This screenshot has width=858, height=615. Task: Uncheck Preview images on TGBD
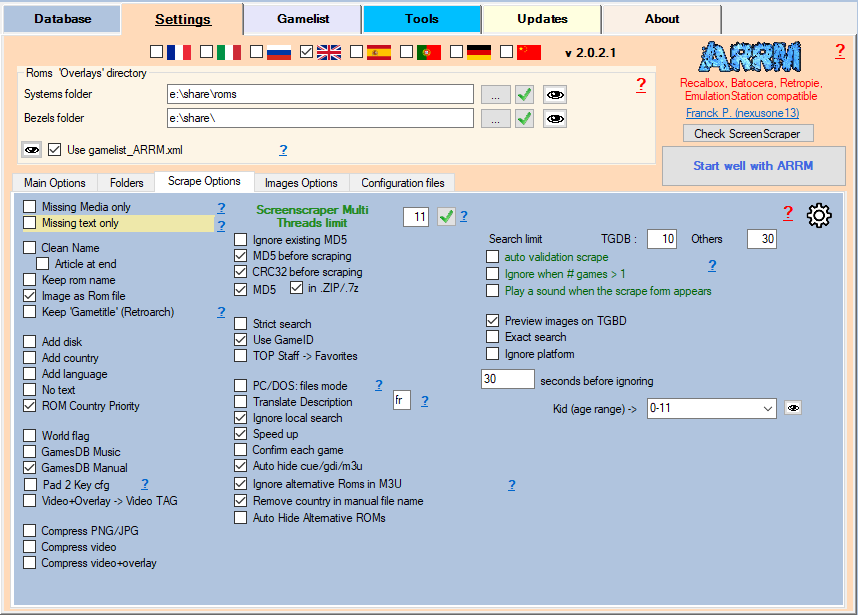pos(492,321)
